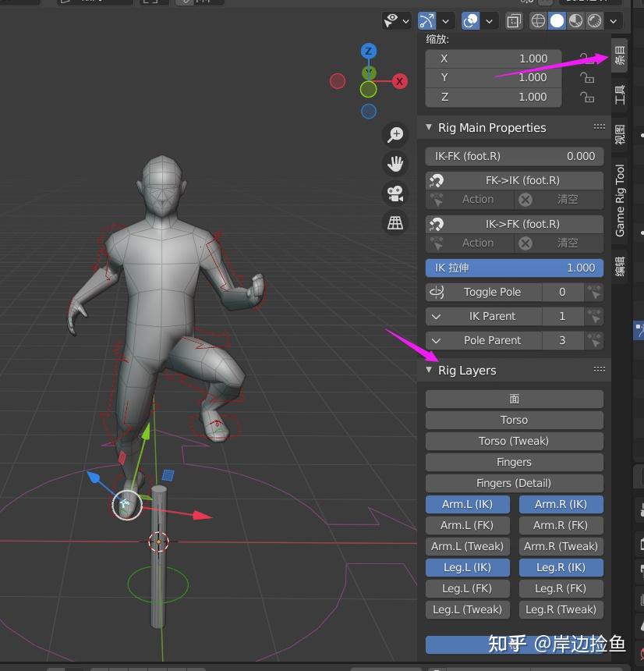
Task: Collapse the Rig Layers panel
Action: [429, 370]
